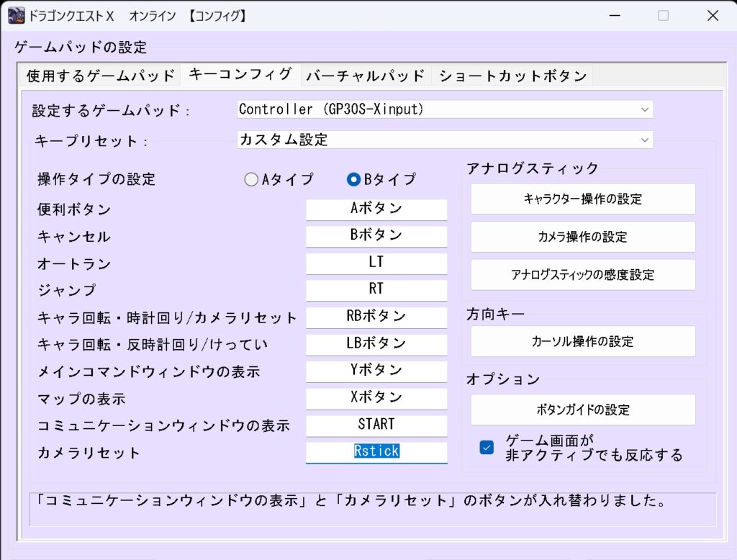Minimize the config window
Viewport: 737px width, 560px height.
(615, 16)
